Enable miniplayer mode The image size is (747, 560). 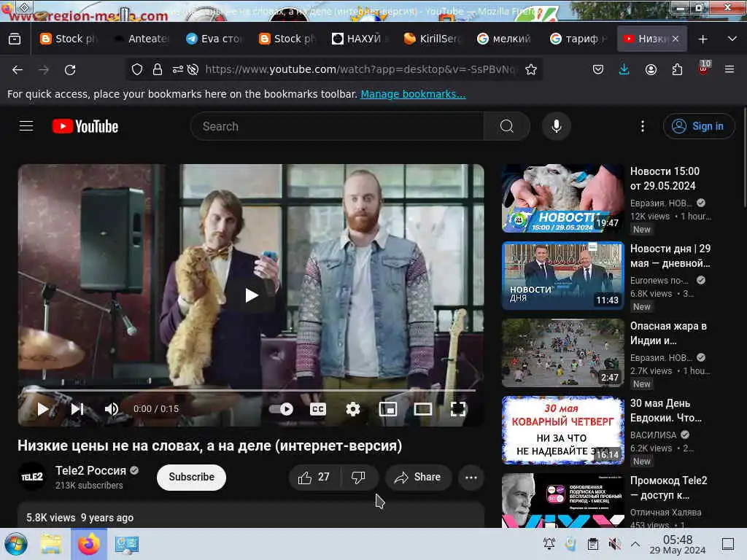(x=388, y=409)
